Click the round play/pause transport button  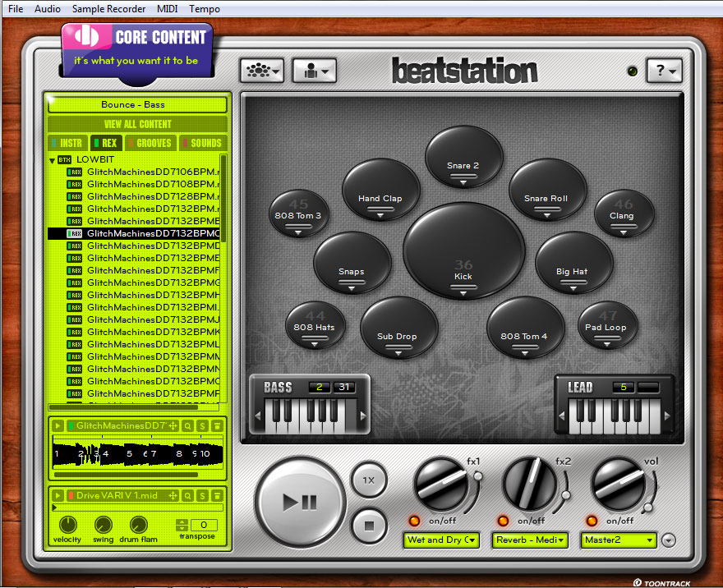[300, 502]
